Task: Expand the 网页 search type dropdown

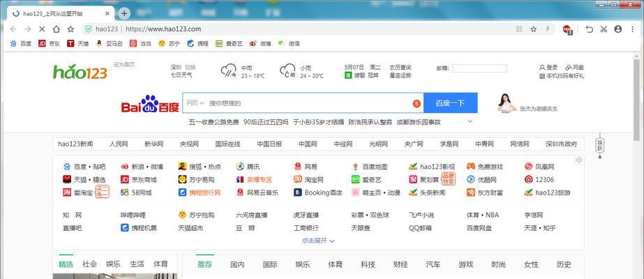Action: (195, 103)
